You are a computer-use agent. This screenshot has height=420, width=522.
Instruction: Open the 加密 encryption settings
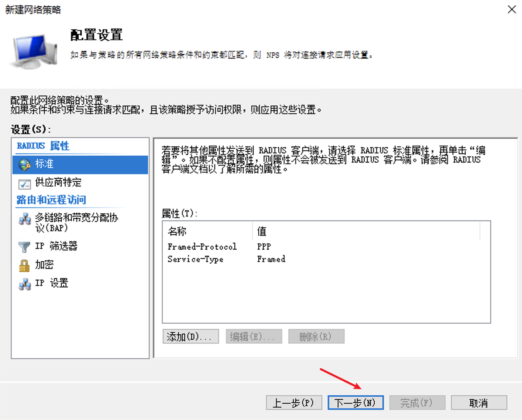(x=44, y=265)
